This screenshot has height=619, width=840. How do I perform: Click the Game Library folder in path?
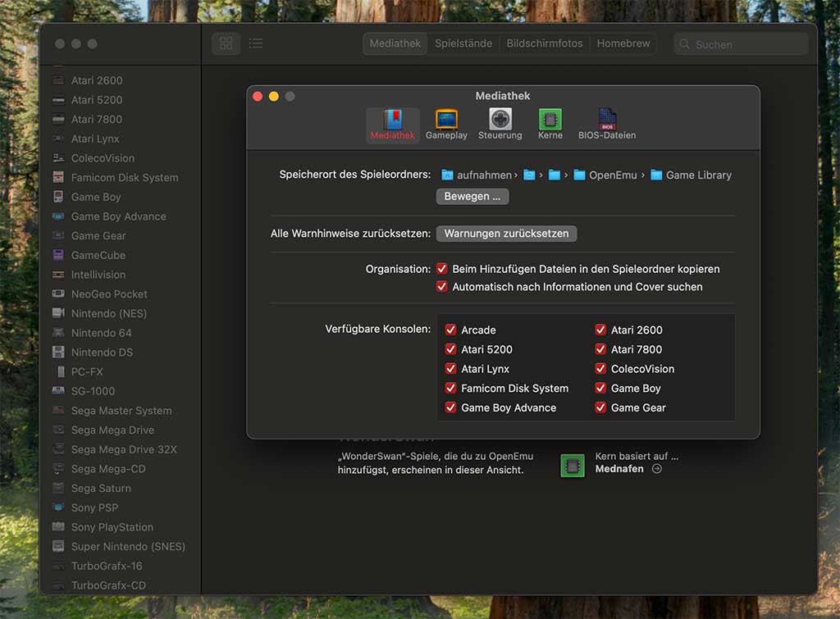coord(691,175)
